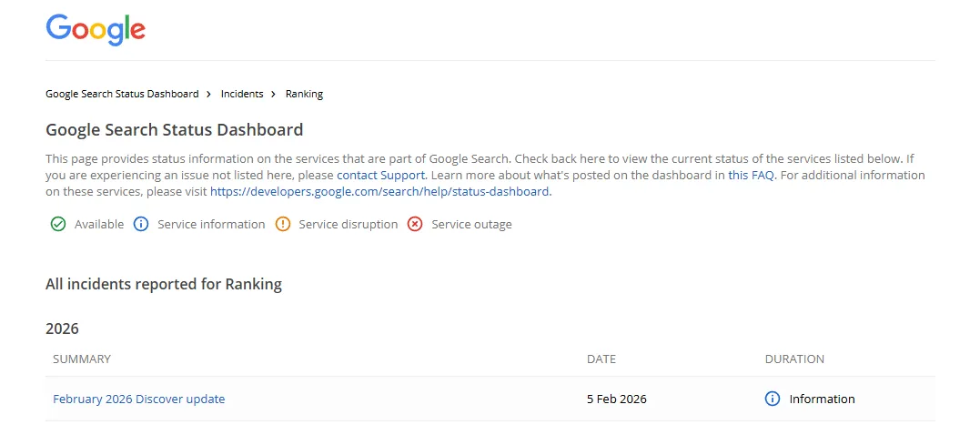980x445 pixels.
Task: Click the Google Search Status Dashboard heading
Action: (x=174, y=130)
